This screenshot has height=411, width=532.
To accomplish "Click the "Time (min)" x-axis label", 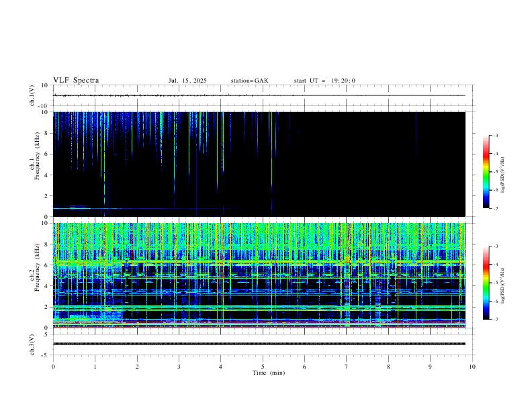I will coord(269,373).
